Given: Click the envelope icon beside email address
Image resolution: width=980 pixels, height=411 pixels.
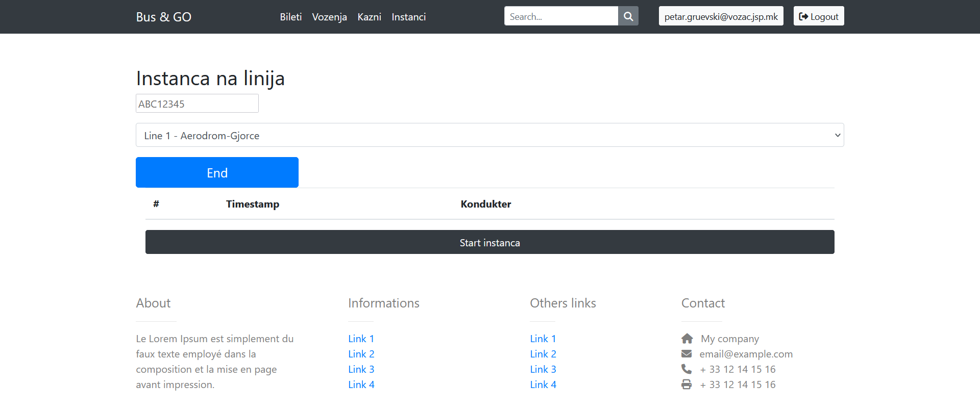Looking at the screenshot, I should (x=687, y=354).
